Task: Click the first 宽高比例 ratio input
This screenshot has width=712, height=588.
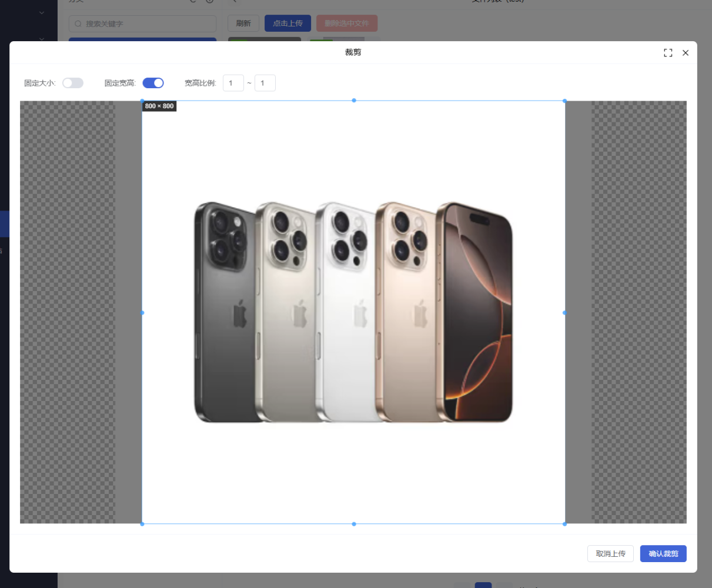Action: 233,83
